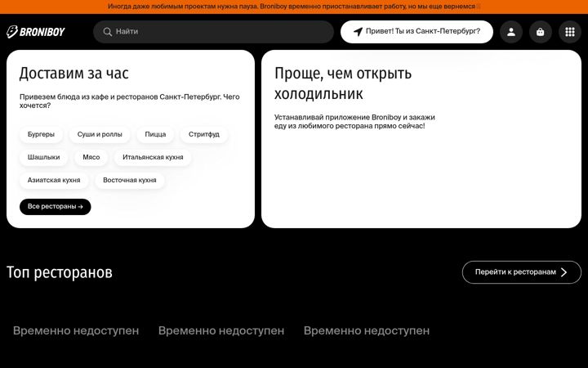Click the magnifier search icon
Viewport: 588px width, 368px height.
pos(108,32)
